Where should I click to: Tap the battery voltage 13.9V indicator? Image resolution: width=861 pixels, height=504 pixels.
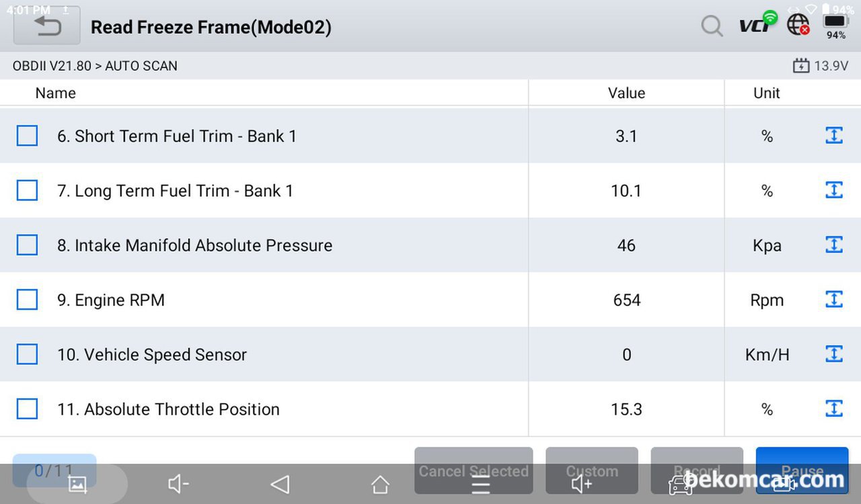click(x=821, y=66)
